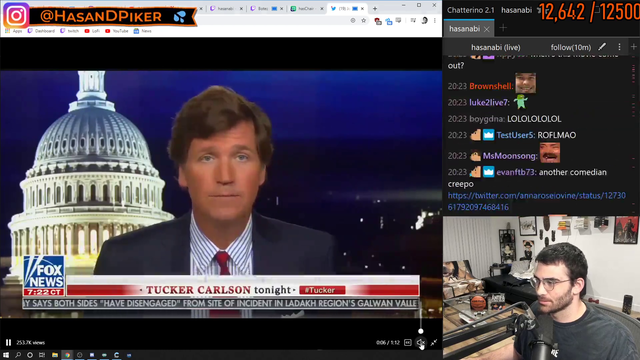Switch to the hasanabi Chrome tab
This screenshot has height=360, width=640.
tap(226, 9)
